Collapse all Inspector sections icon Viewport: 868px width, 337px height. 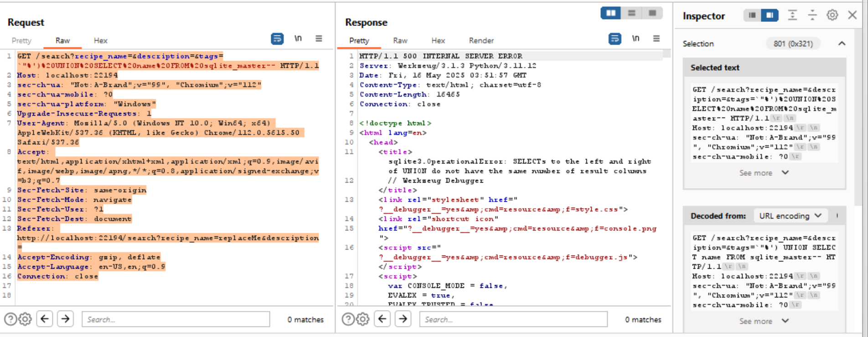(812, 15)
